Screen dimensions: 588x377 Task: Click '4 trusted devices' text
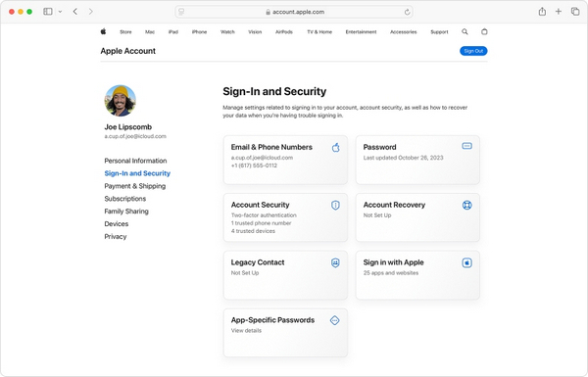253,231
